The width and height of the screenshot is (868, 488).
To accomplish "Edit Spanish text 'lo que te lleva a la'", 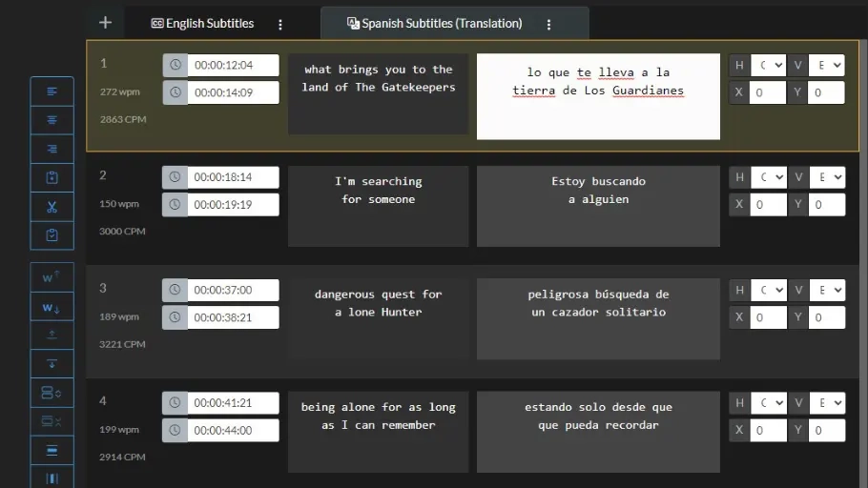I will tap(598, 71).
